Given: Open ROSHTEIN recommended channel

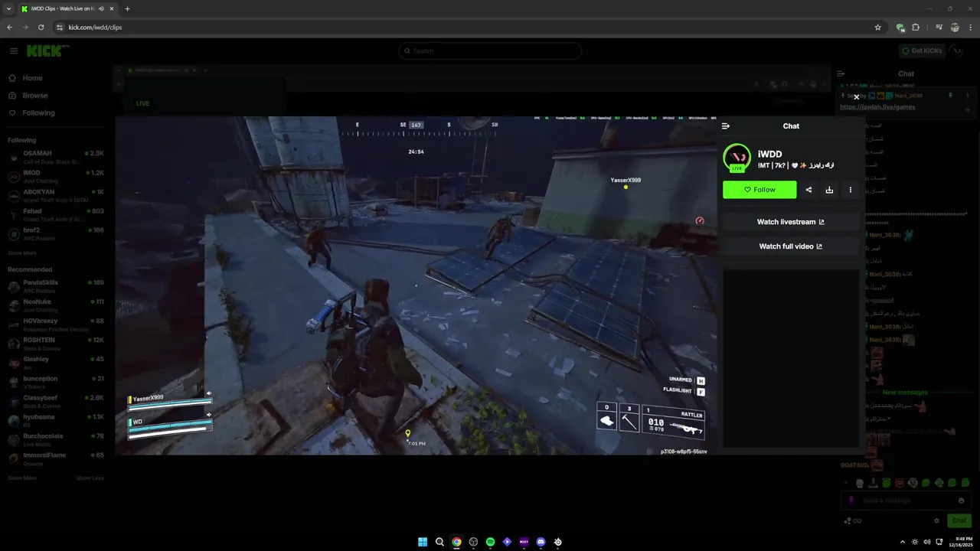Looking at the screenshot, I should (55, 344).
